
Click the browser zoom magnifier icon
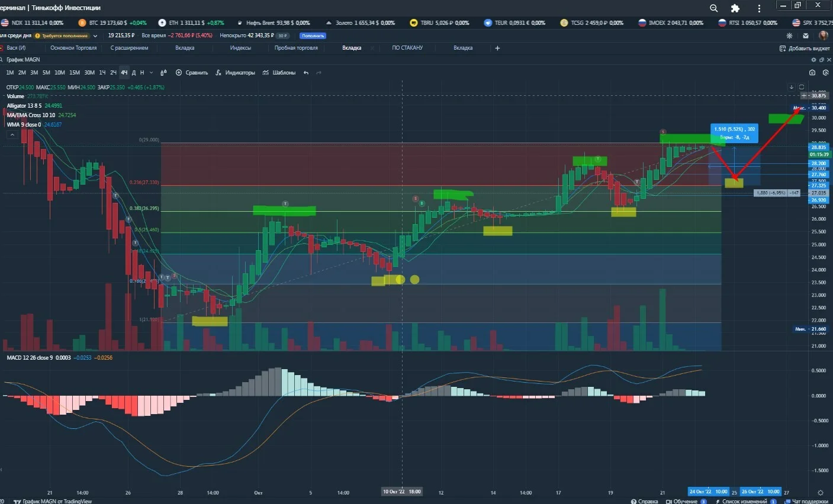(x=714, y=8)
